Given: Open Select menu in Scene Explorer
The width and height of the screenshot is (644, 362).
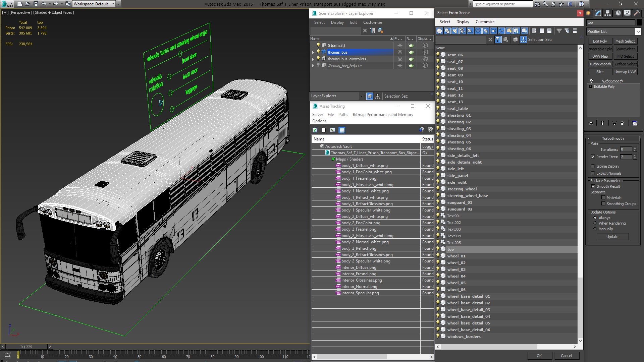Looking at the screenshot, I should coord(319,22).
